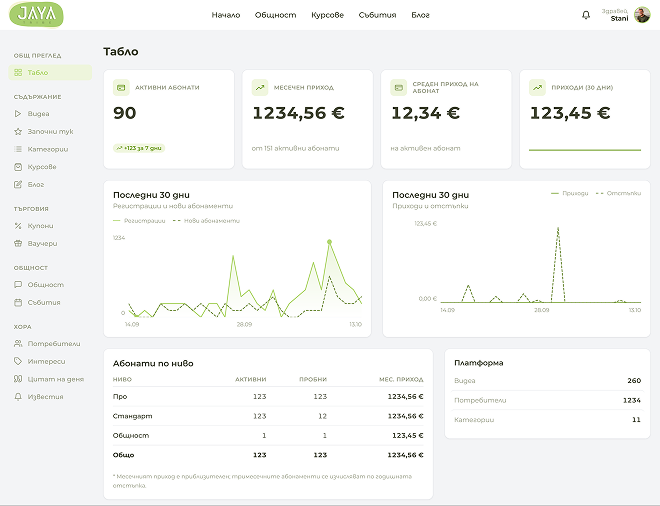This screenshot has width=660, height=506.
Task: Click the Общност row in tiers table
Action: pos(268,435)
